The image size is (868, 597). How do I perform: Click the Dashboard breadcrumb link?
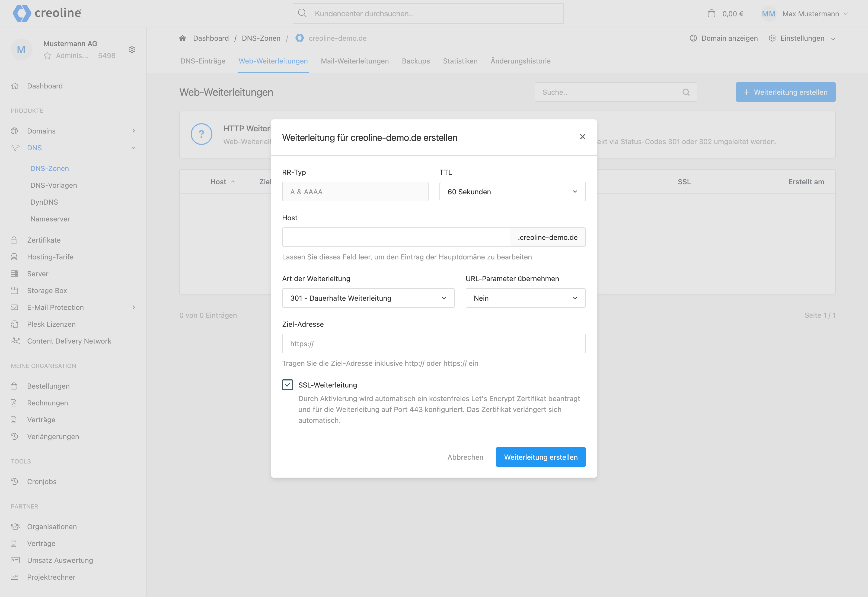tap(211, 38)
